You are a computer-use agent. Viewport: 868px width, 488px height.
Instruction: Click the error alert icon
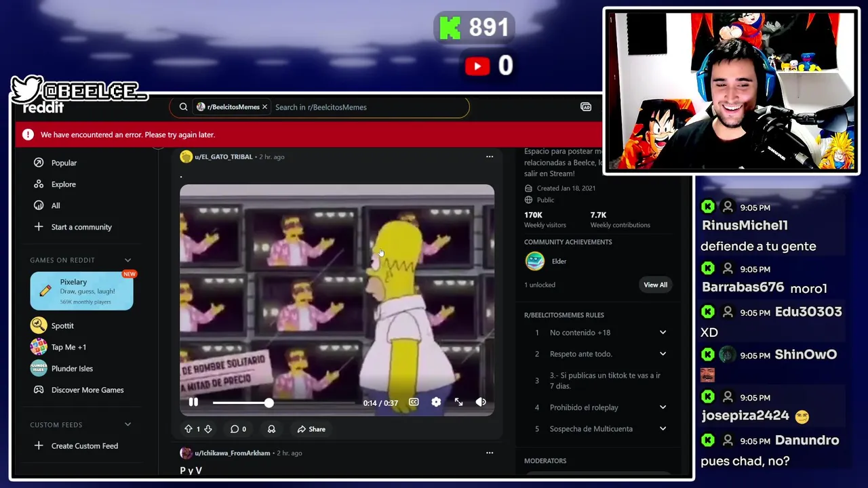tap(28, 135)
